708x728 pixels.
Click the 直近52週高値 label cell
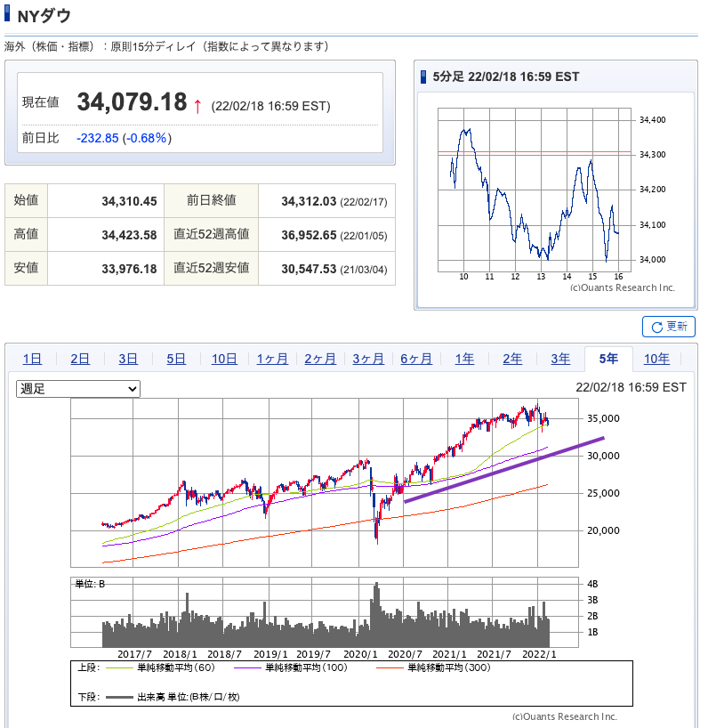click(x=211, y=234)
